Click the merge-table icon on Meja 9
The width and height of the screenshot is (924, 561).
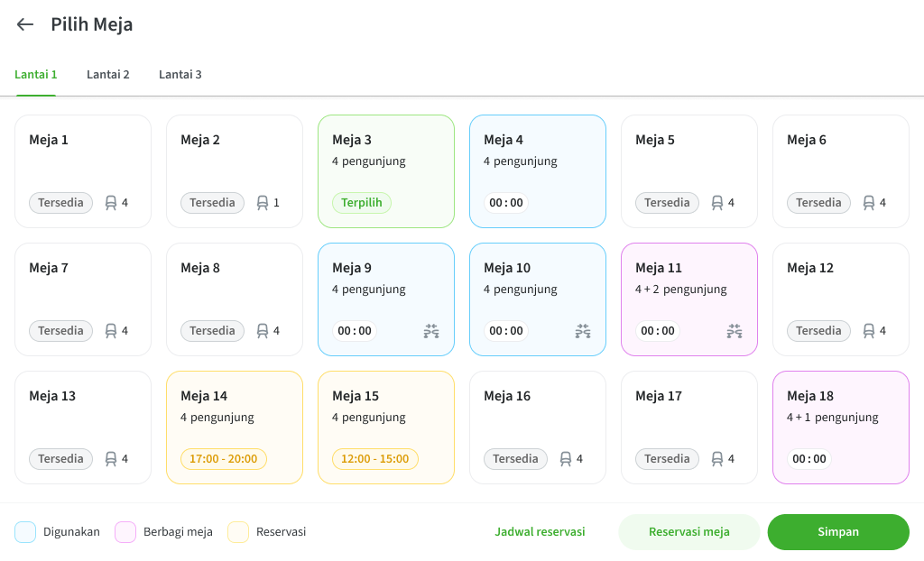[431, 331]
